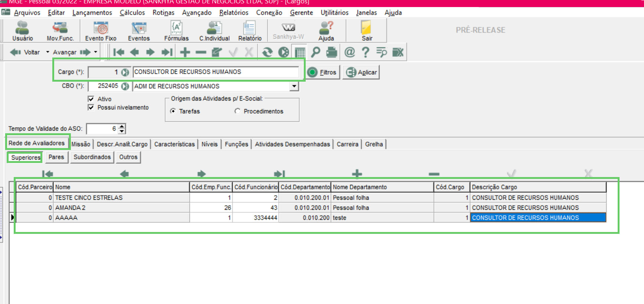644x304 pixels.
Task: Open the Ajuda toolbar icon
Action: [326, 30]
